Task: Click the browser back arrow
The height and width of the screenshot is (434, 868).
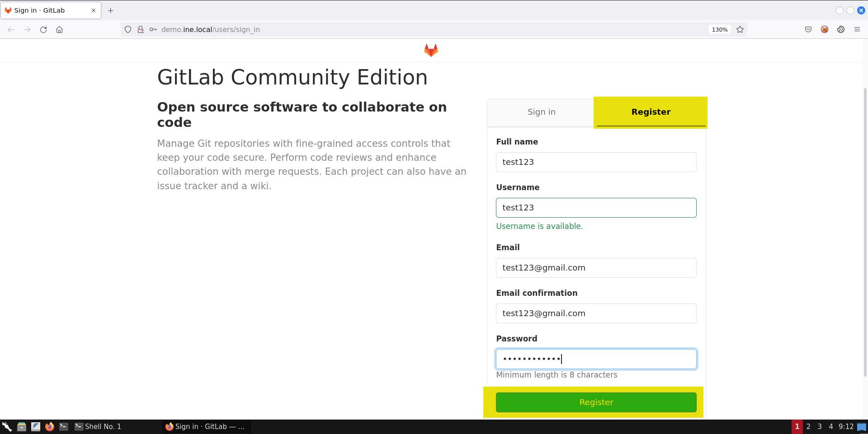Action: (11, 29)
